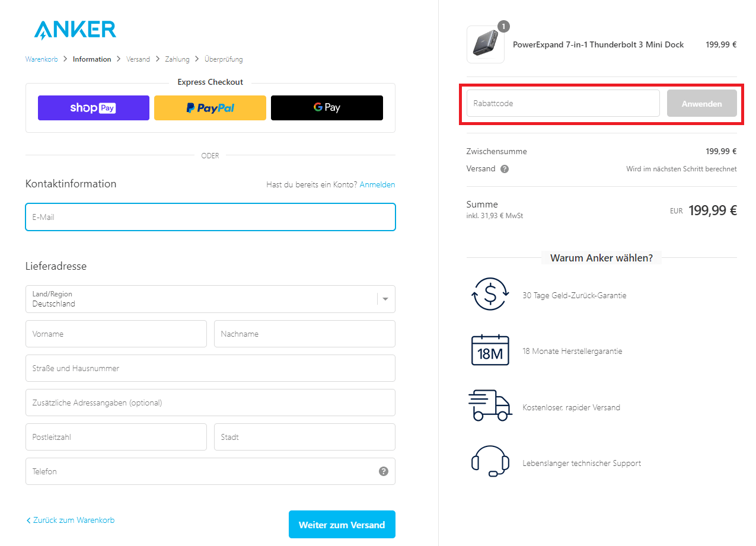756x546 pixels.
Task: Click 'Wird im nächsten Schritt berechnet' text
Action: pyautogui.click(x=681, y=169)
